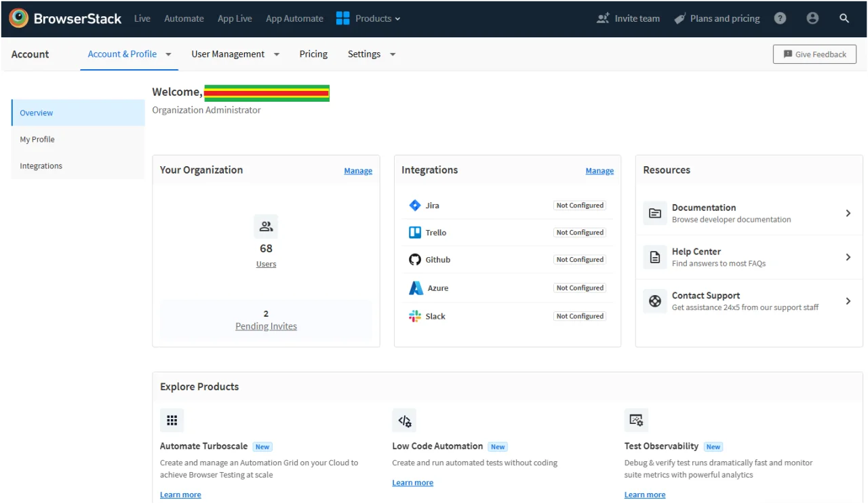Expand the Account & Profile dropdown arrow
The image size is (868, 504).
[168, 54]
